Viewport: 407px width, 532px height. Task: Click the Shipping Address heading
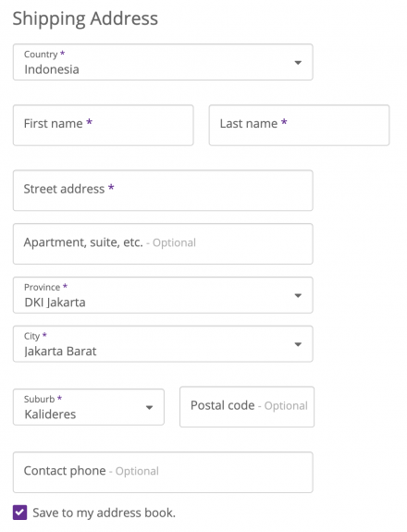[x=85, y=19]
